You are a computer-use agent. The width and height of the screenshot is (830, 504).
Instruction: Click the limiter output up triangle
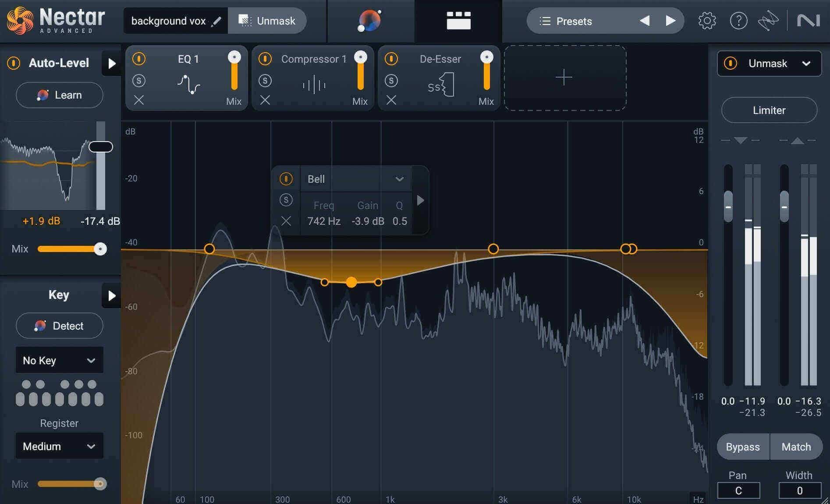pos(797,140)
